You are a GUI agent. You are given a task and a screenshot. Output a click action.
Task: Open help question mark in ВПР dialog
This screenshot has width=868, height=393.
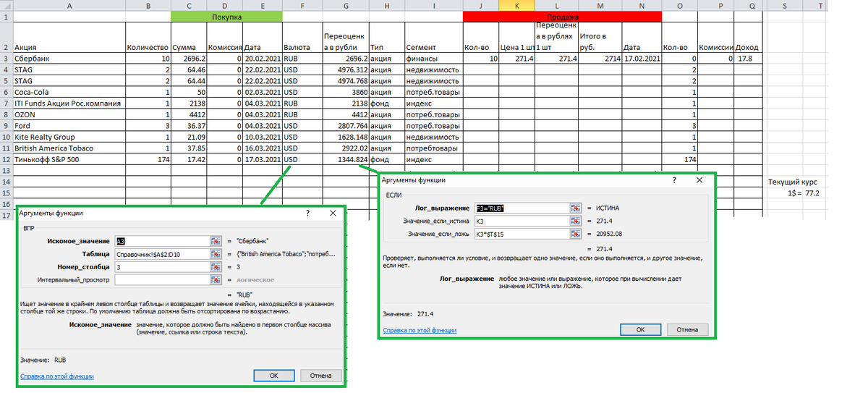click(307, 214)
